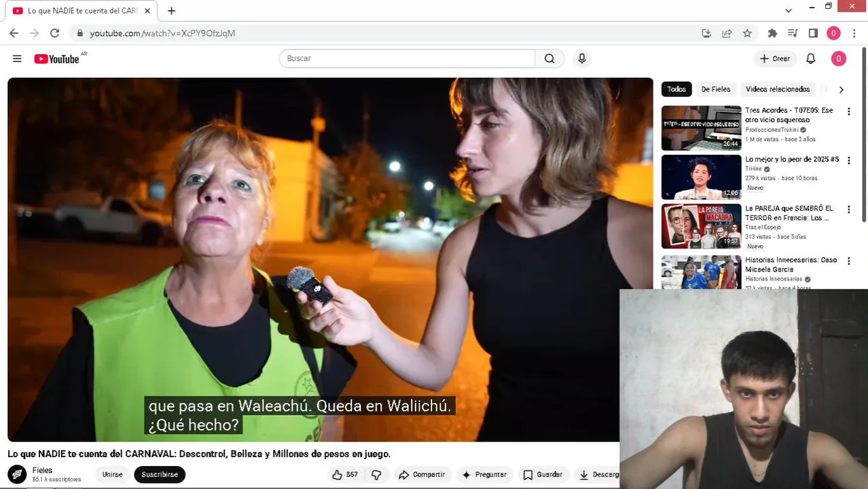Open Chrome media control icon
Image resolution: width=868 pixels, height=489 pixels.
point(793,33)
